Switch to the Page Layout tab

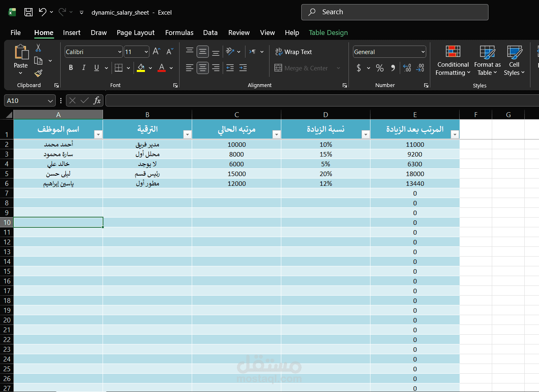[x=136, y=33]
